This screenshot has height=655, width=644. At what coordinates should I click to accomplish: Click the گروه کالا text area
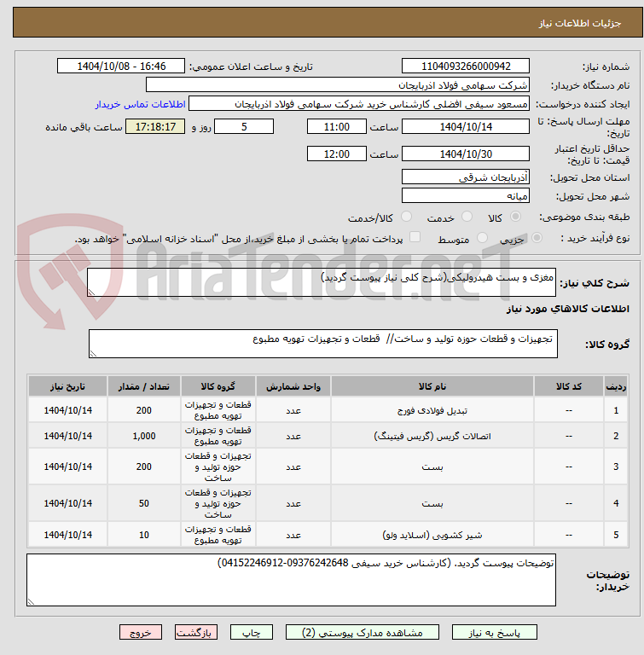[x=323, y=344]
